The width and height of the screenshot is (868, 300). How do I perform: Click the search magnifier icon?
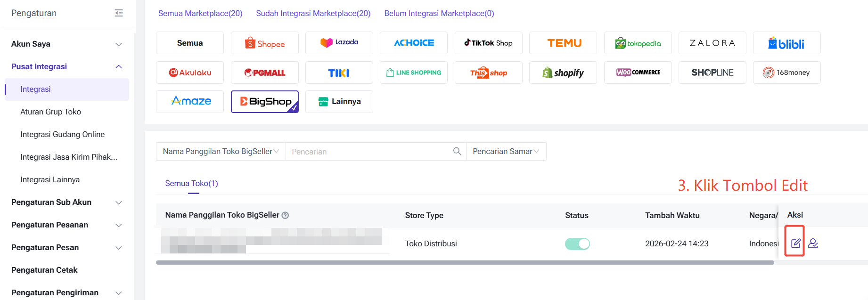pos(457,151)
